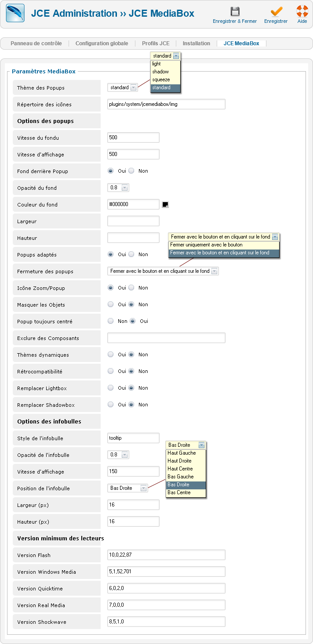
Task: Set Remplacer Lightbox to Oui
Action: (x=111, y=388)
